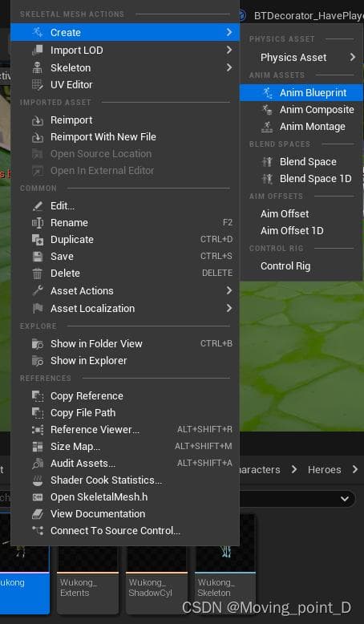
Task: Click the Blend Space 1D icon
Action: pos(267,179)
